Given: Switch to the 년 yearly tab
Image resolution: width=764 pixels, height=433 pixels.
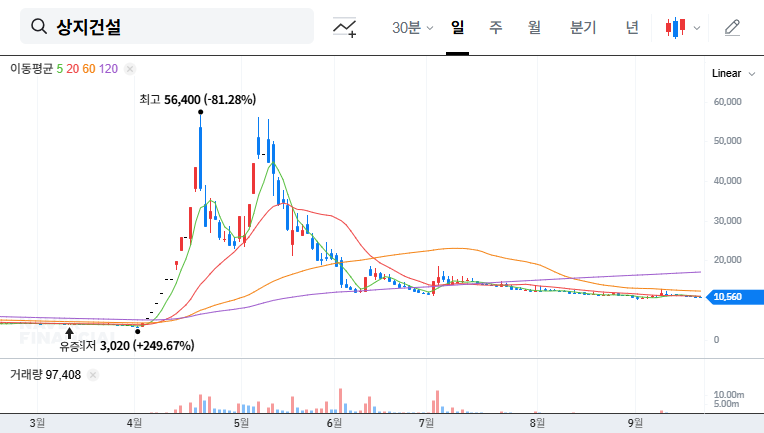Looking at the screenshot, I should click(632, 27).
